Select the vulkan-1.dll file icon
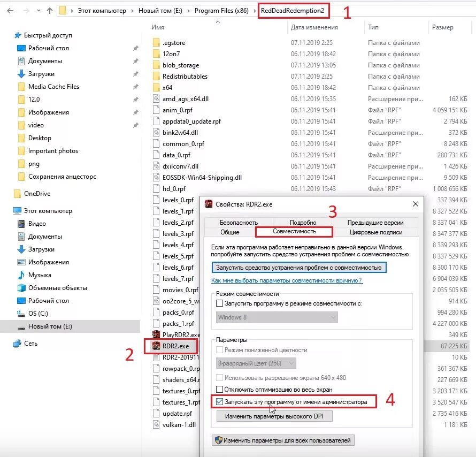 (156, 424)
